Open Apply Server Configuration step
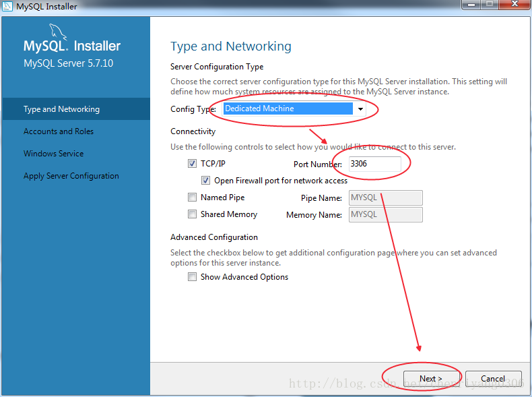The width and height of the screenshot is (532, 397). click(71, 176)
